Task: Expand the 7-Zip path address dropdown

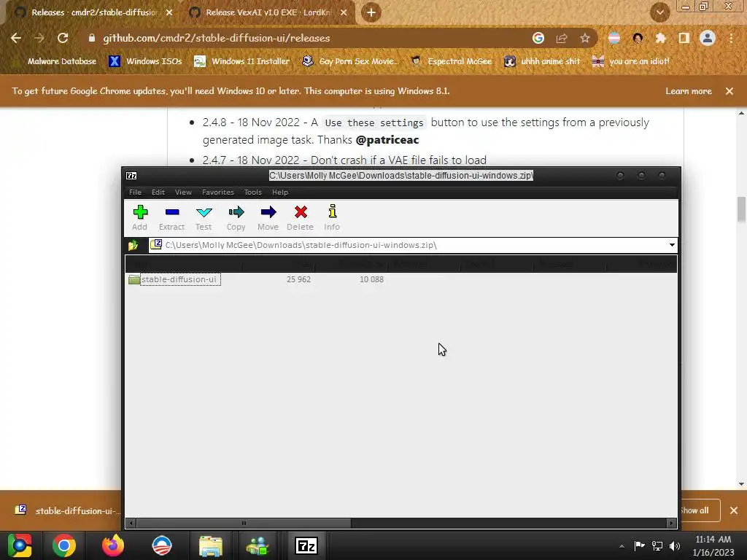Action: point(672,245)
